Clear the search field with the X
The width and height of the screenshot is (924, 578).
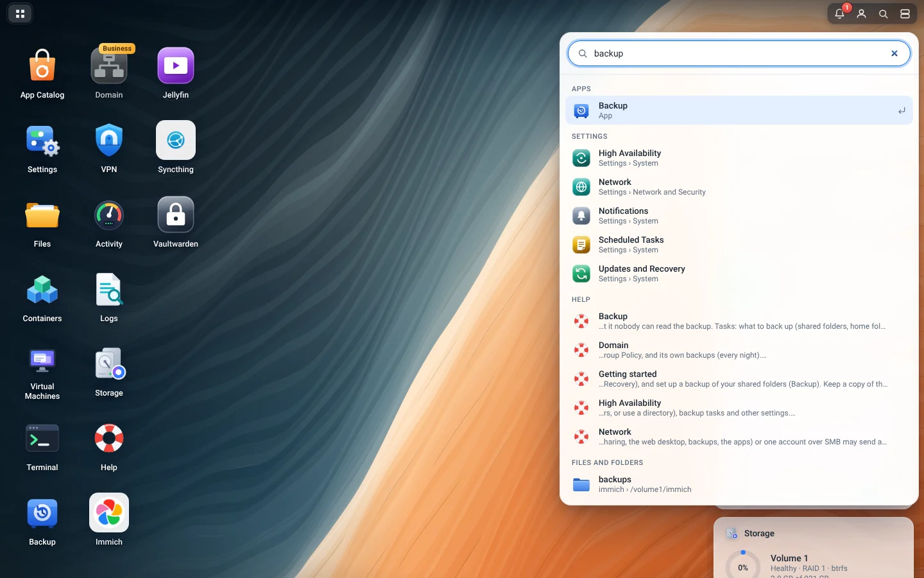point(894,53)
